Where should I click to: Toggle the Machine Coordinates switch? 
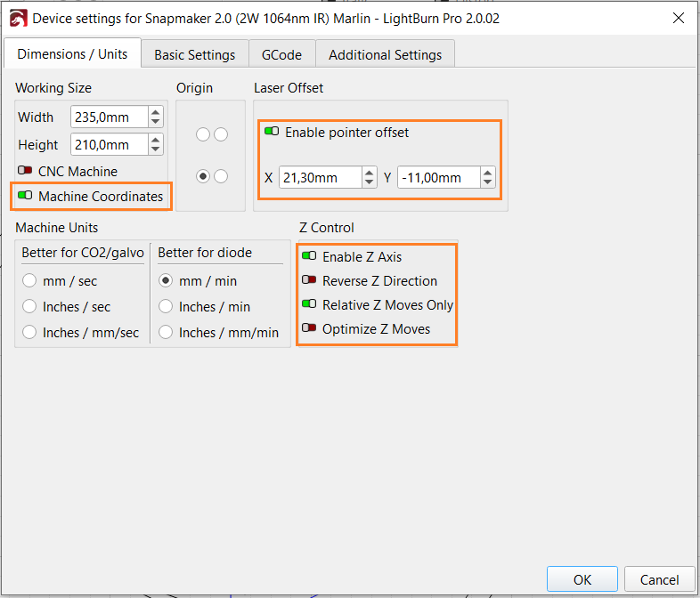tap(25, 195)
